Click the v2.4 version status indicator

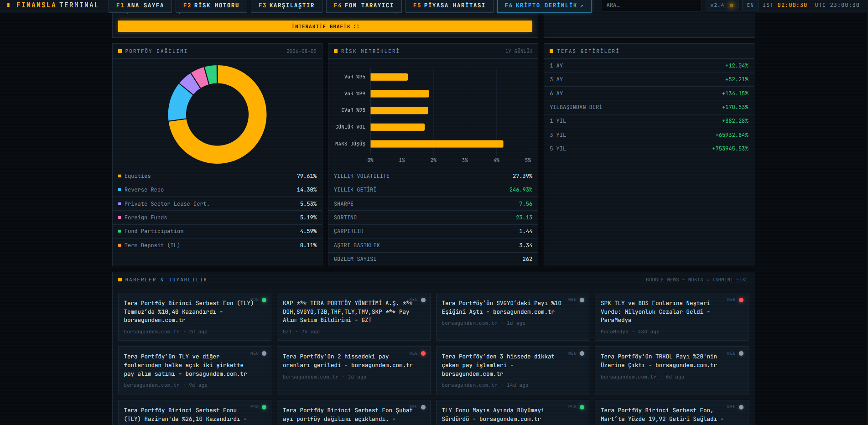pyautogui.click(x=722, y=5)
